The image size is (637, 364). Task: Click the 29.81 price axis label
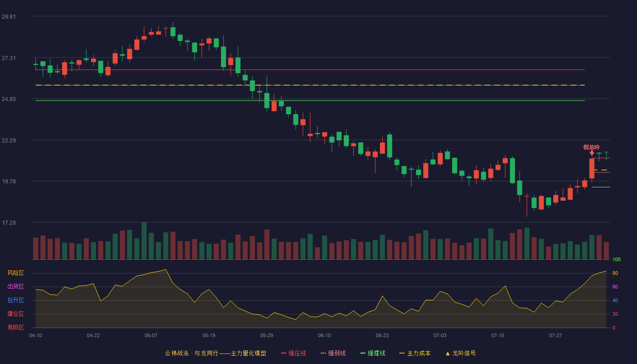pos(9,17)
